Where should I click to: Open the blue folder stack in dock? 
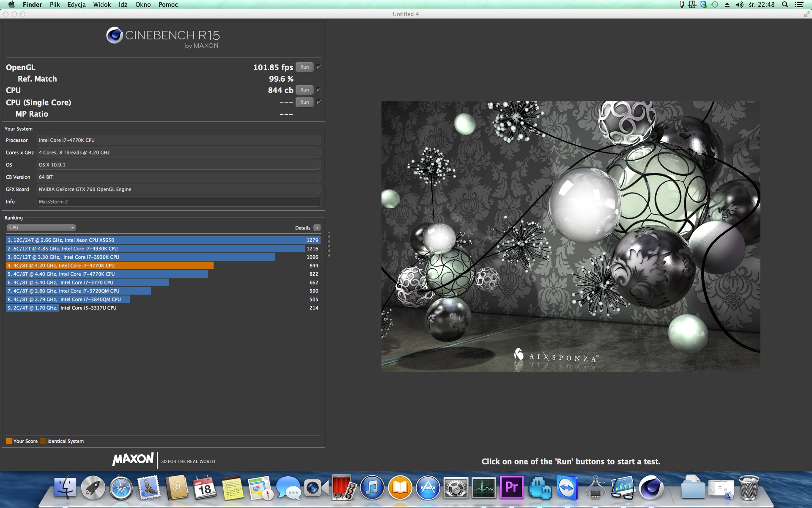tap(693, 488)
